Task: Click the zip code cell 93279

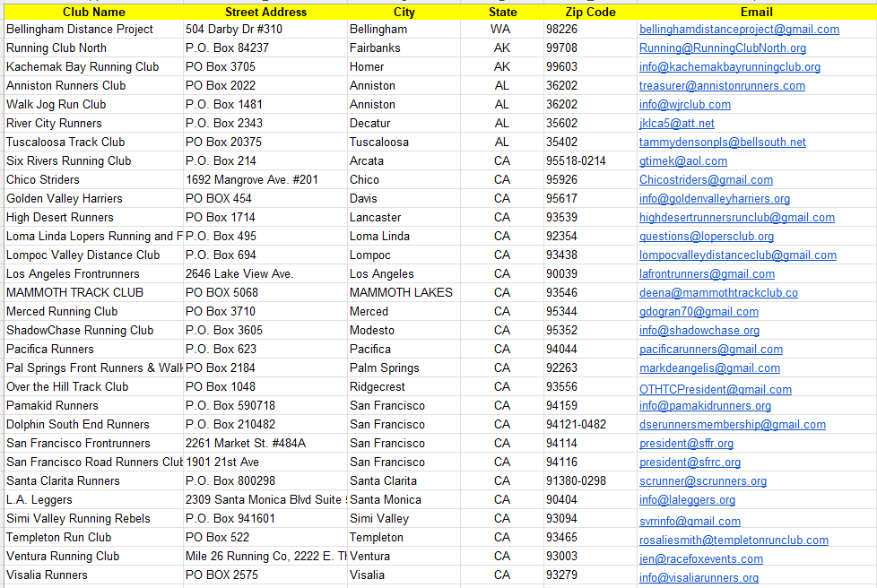Action: click(591, 575)
